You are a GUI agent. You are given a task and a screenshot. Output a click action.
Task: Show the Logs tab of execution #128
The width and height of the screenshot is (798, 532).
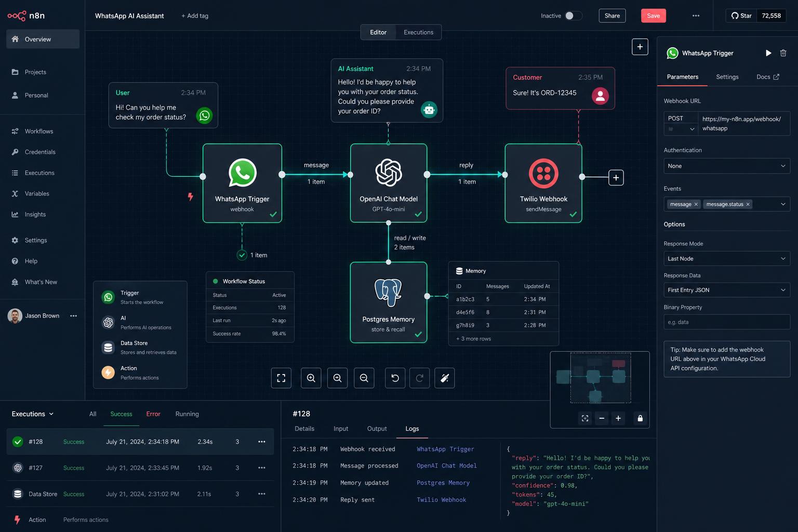click(412, 429)
